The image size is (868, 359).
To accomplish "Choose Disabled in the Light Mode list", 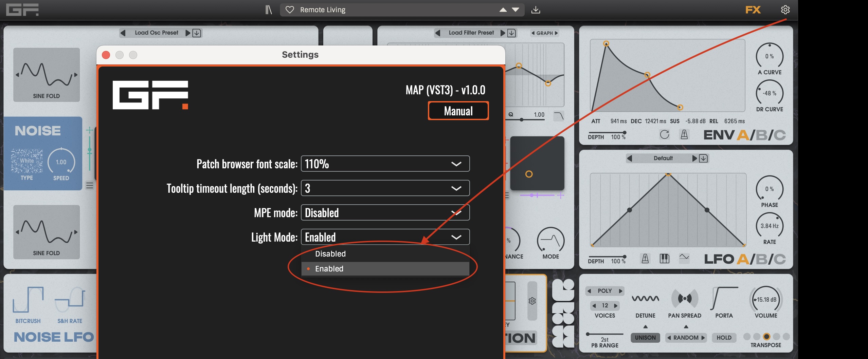I will point(385,254).
